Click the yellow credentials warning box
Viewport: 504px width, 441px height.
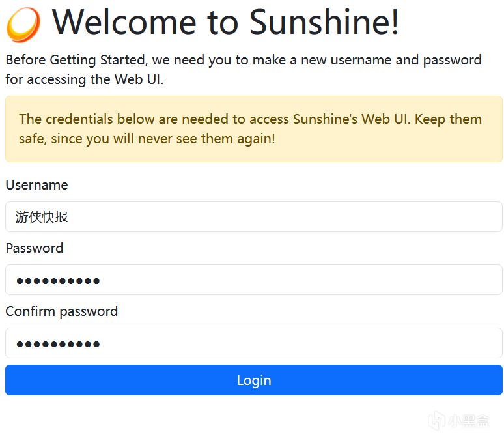point(253,129)
